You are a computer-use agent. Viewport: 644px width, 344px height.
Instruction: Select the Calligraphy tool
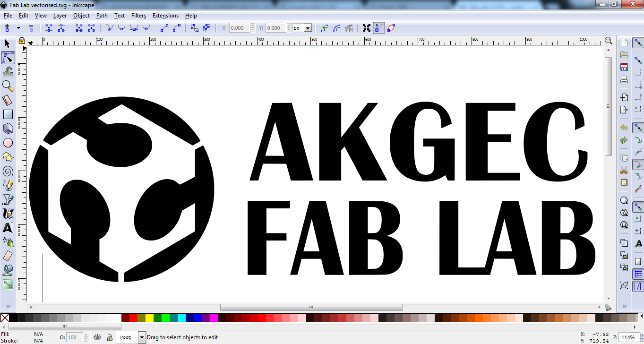point(8,214)
